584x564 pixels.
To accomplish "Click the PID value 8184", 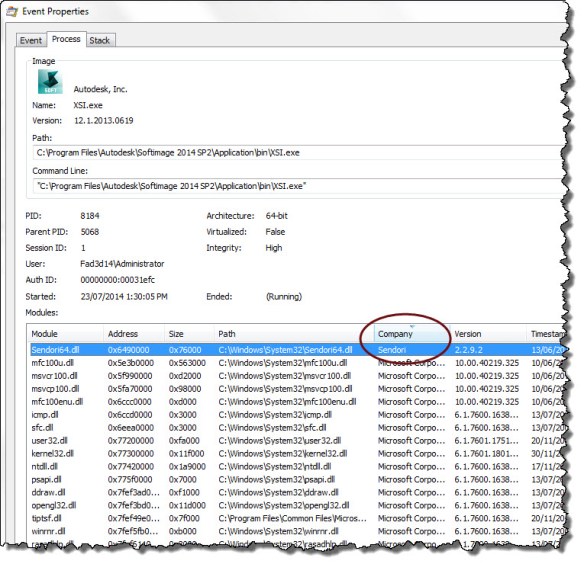I will 90,216.
